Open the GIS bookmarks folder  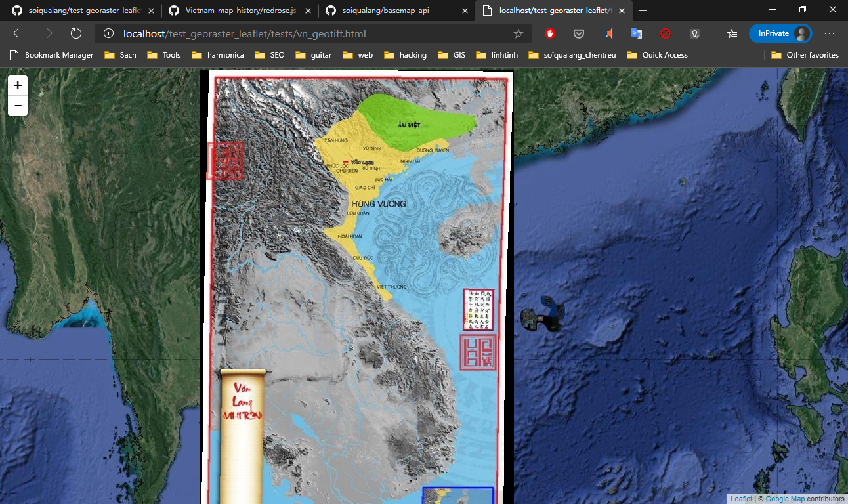pos(452,55)
